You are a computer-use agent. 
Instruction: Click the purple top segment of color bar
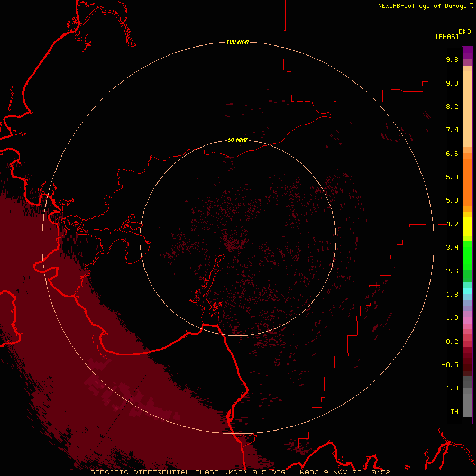(x=467, y=53)
